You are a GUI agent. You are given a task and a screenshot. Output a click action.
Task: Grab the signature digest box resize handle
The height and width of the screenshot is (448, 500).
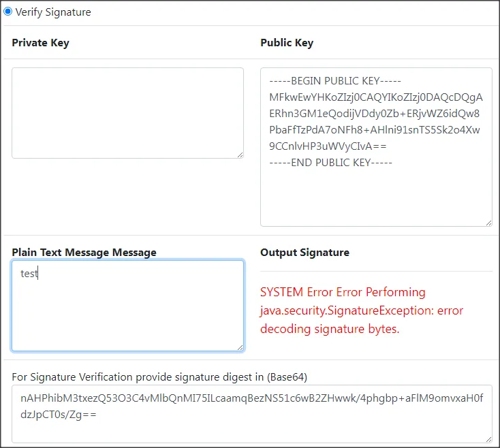tap(488, 438)
